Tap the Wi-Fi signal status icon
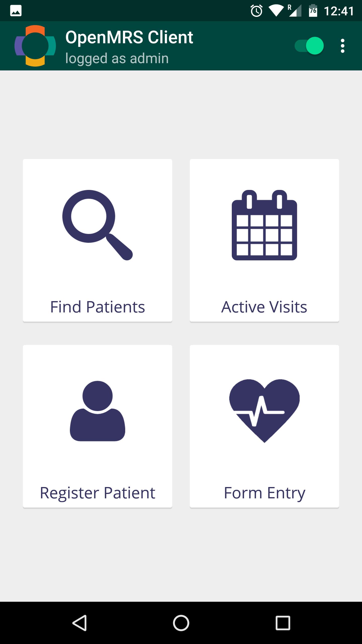 coord(276,11)
